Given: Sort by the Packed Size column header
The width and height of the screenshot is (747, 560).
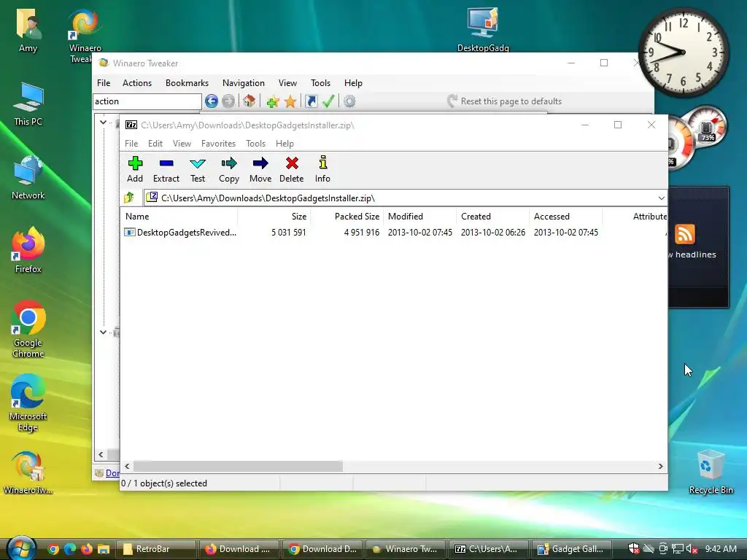Looking at the screenshot, I should (347, 216).
